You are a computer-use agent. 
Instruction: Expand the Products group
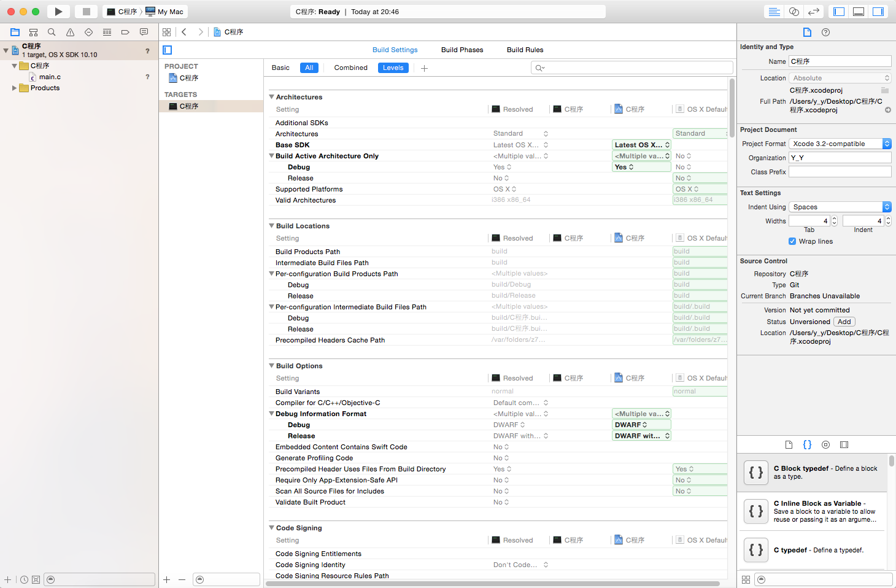click(x=14, y=88)
